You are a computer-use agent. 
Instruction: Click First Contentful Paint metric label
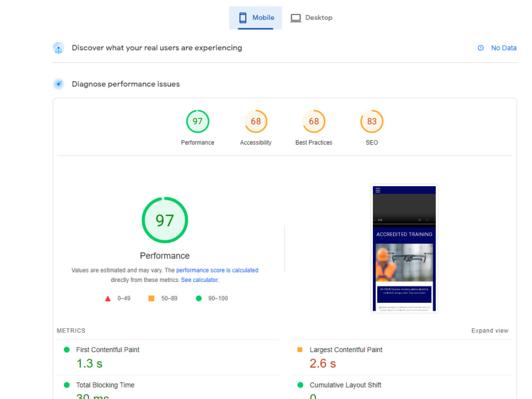pos(107,350)
